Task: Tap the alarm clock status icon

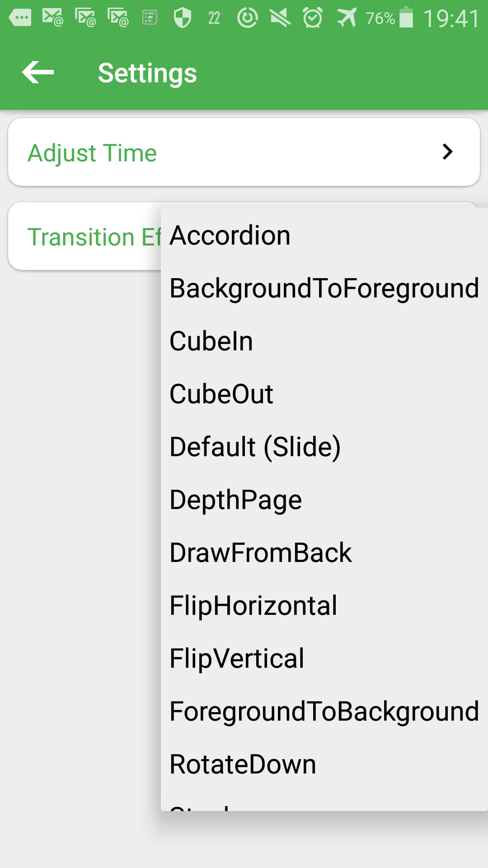Action: click(x=313, y=18)
